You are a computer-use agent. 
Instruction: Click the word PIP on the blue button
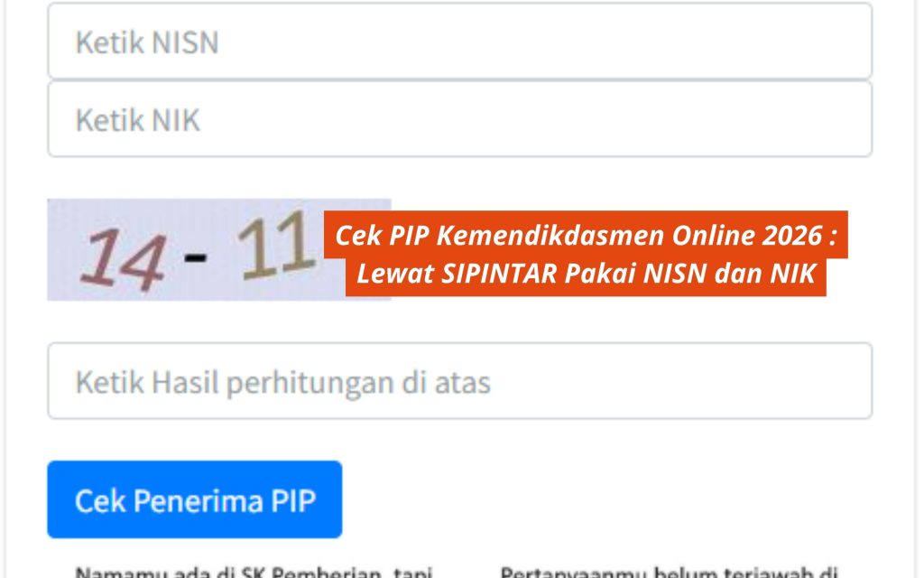(x=293, y=500)
